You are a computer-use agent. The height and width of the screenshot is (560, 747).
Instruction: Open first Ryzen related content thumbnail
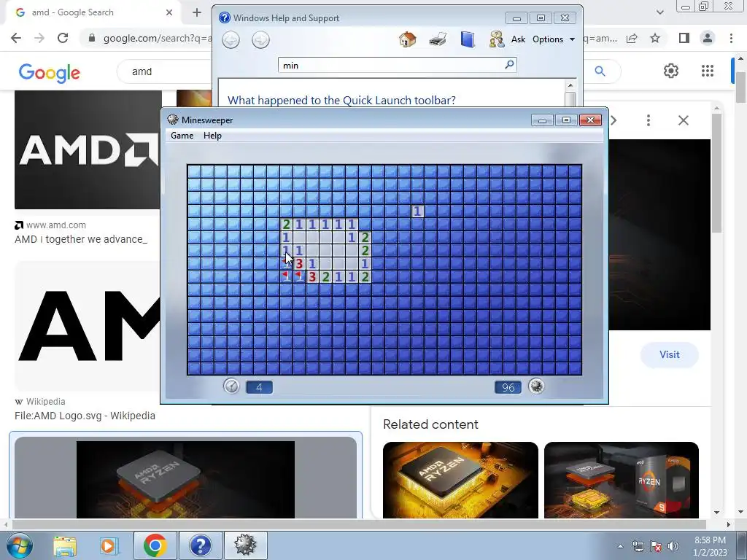(x=461, y=480)
